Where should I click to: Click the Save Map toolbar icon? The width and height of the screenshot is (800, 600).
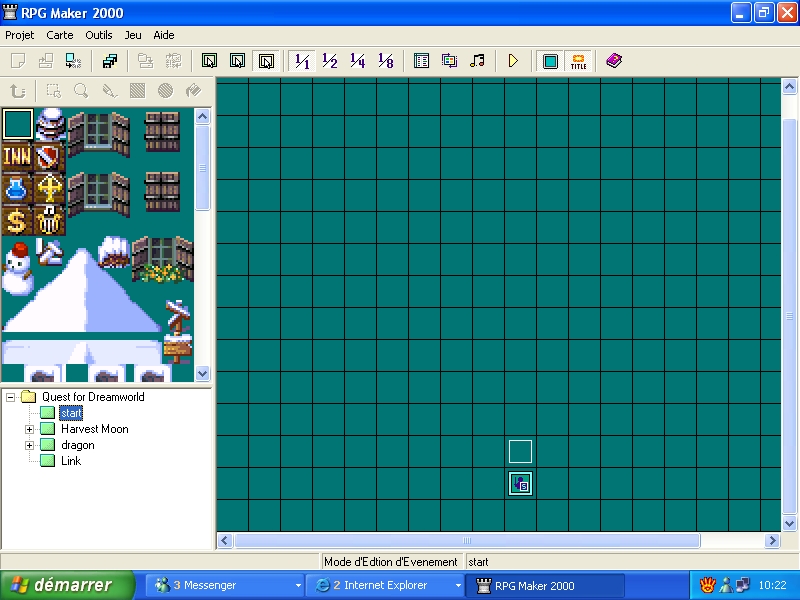(145, 61)
